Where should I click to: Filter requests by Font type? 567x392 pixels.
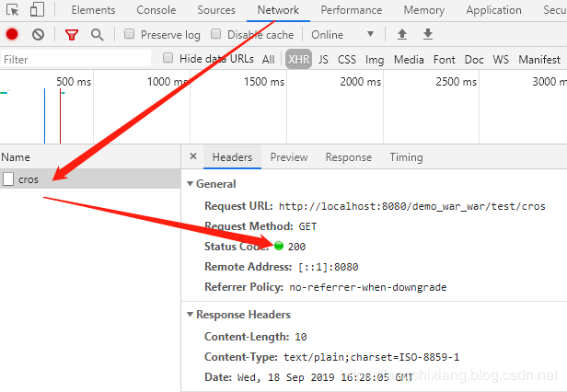[x=444, y=59]
